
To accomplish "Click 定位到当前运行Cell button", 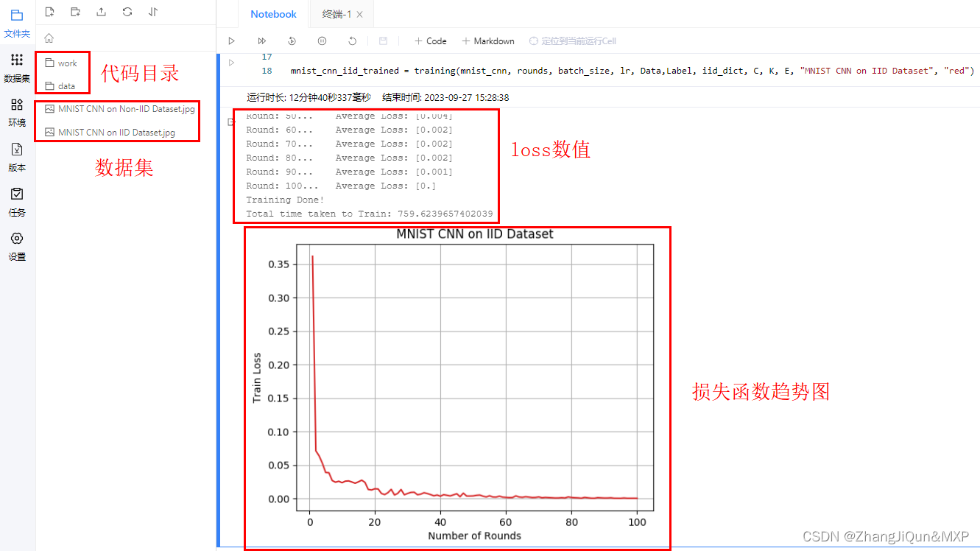I will [x=572, y=41].
